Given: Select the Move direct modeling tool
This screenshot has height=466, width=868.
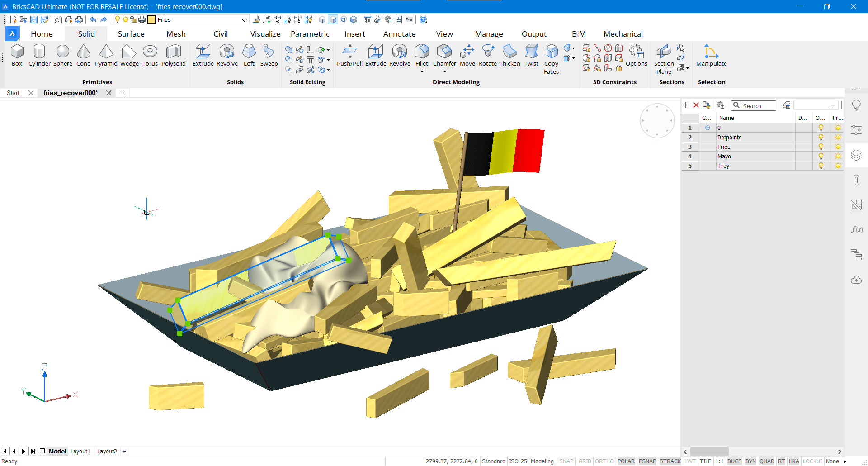Looking at the screenshot, I should coord(467,56).
